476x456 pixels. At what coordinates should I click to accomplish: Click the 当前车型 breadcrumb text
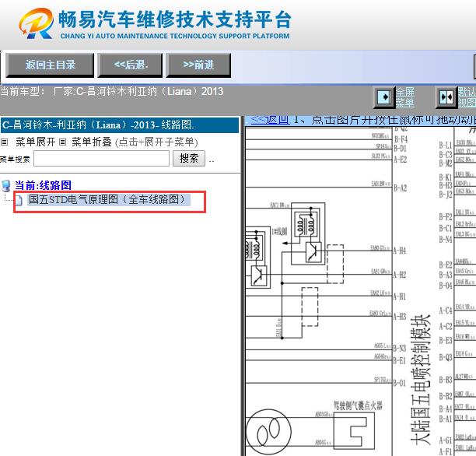tap(112, 91)
